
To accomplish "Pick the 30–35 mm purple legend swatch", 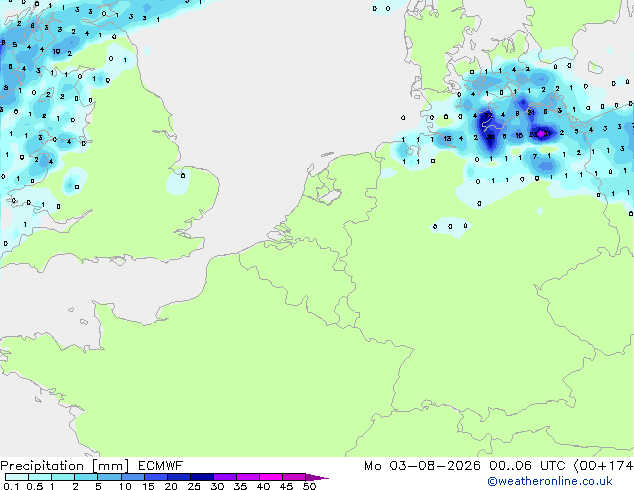I will click(225, 477).
